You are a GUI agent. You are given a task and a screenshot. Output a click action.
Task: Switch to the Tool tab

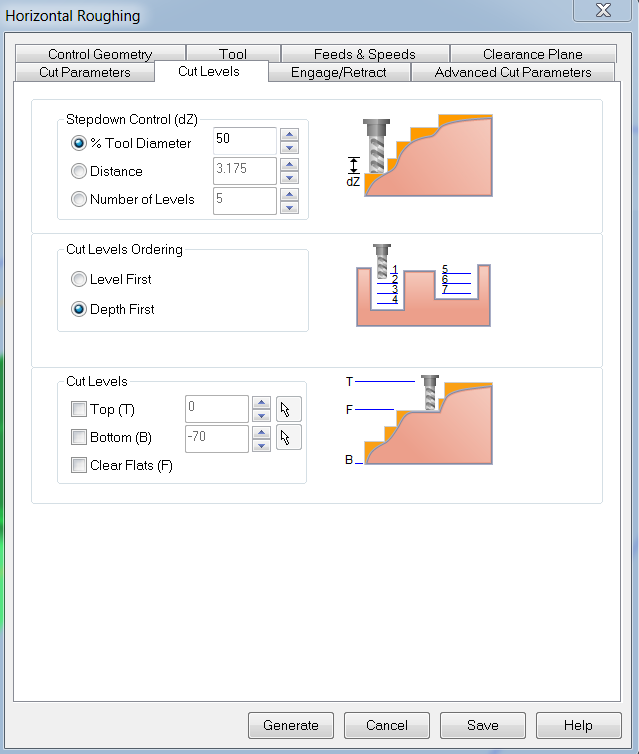pos(233,54)
